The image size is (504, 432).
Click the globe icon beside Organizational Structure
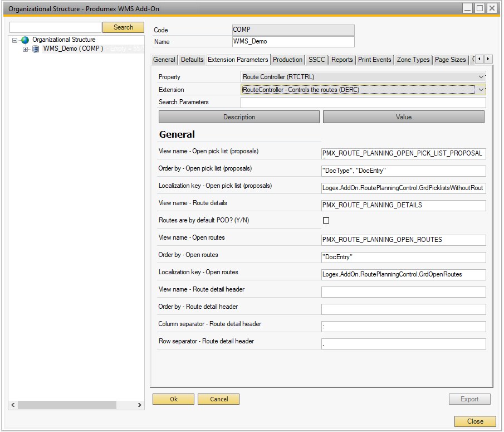[25, 40]
